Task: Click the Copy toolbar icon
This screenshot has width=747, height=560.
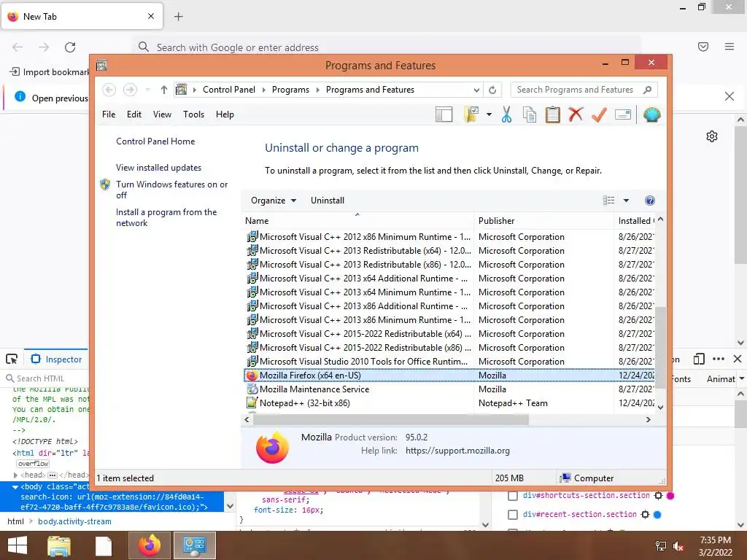Action: (530, 114)
